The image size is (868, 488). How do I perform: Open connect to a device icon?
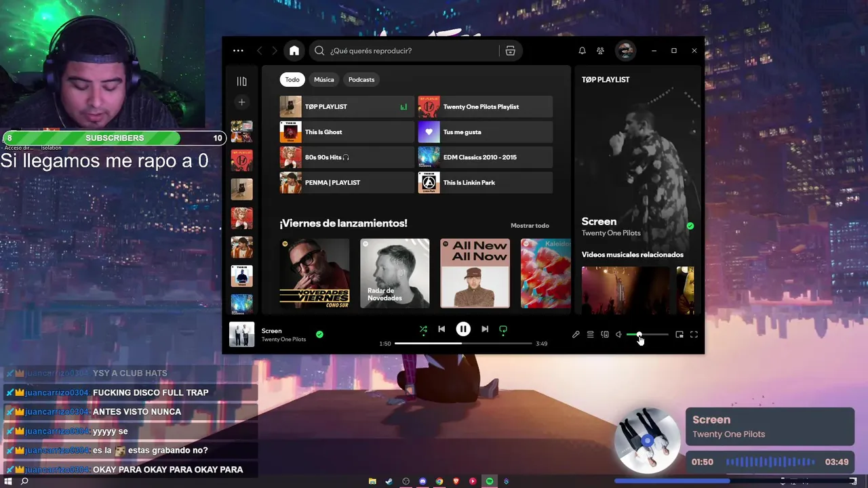pos(605,335)
